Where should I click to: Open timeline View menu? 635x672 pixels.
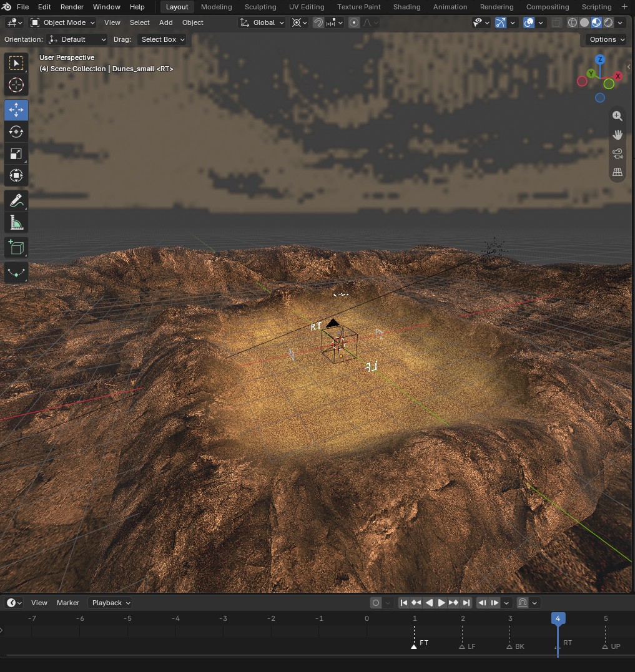click(x=39, y=603)
